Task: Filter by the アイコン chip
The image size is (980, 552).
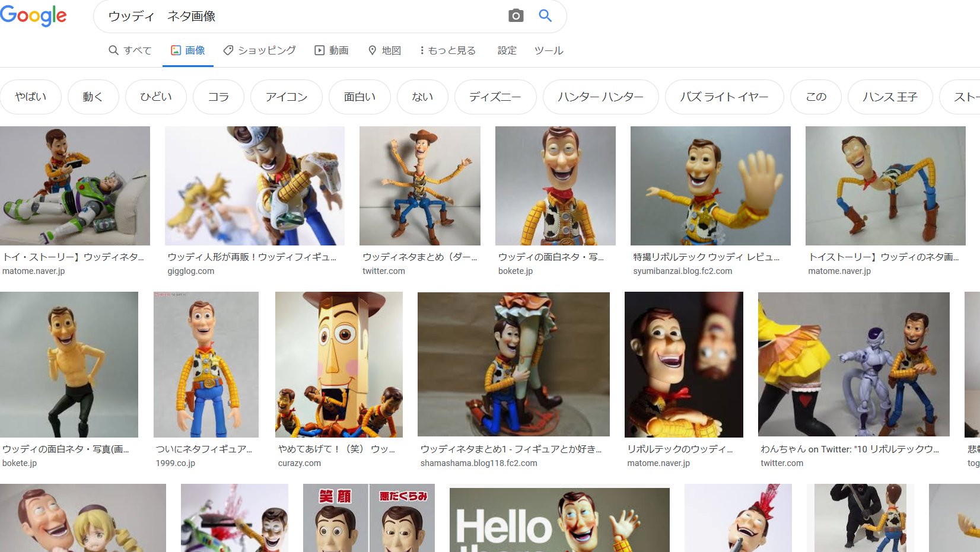Action: click(x=287, y=97)
